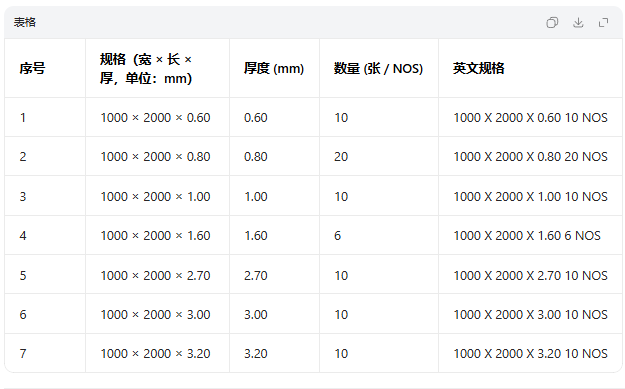Click cell 1000 × 2000 × 3.00
625x389 pixels.
pyautogui.click(x=155, y=314)
